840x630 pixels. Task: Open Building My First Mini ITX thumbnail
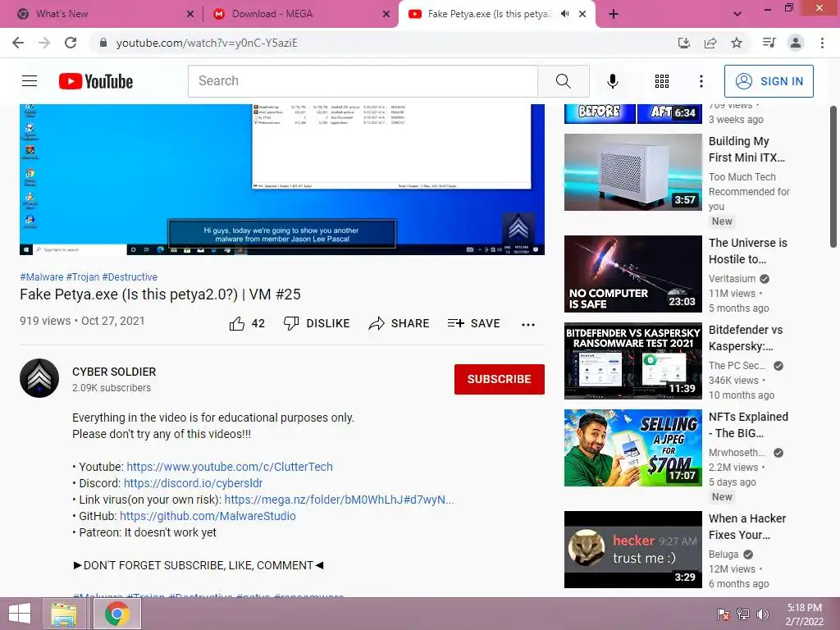(632, 172)
